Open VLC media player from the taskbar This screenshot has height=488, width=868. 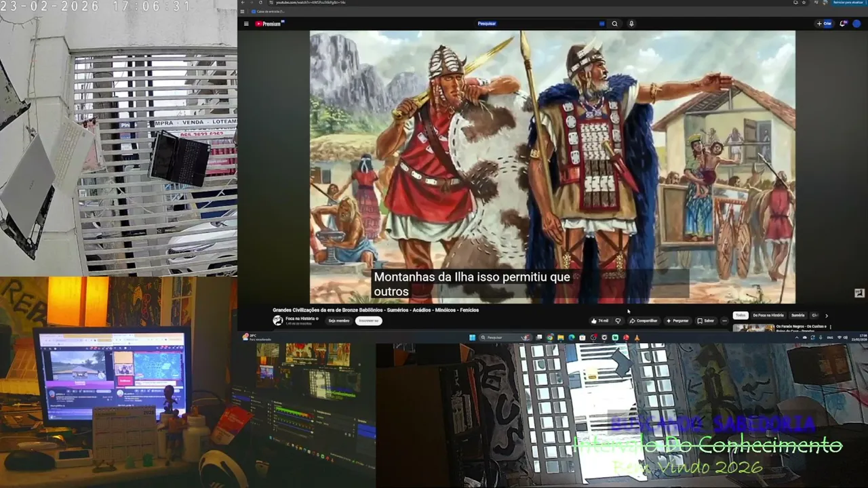click(637, 338)
